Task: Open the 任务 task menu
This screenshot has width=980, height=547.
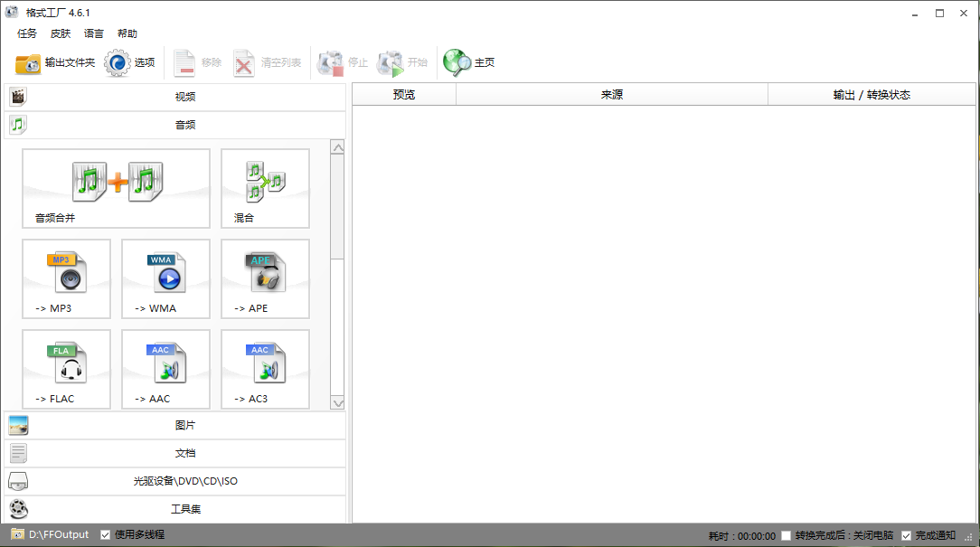Action: tap(27, 33)
